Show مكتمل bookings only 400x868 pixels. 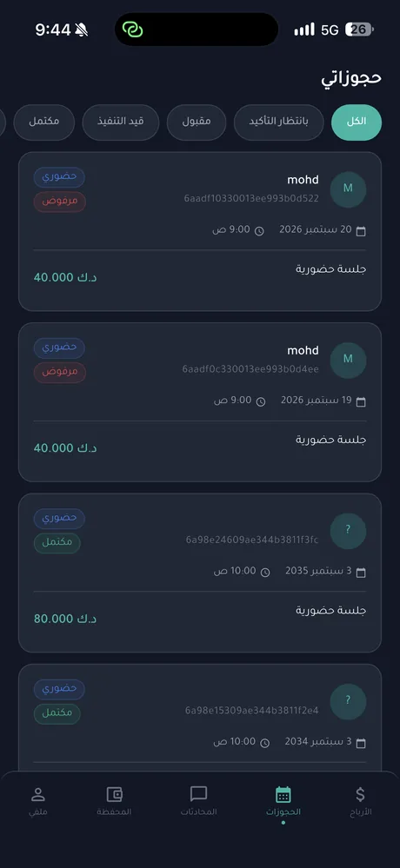[x=44, y=123]
